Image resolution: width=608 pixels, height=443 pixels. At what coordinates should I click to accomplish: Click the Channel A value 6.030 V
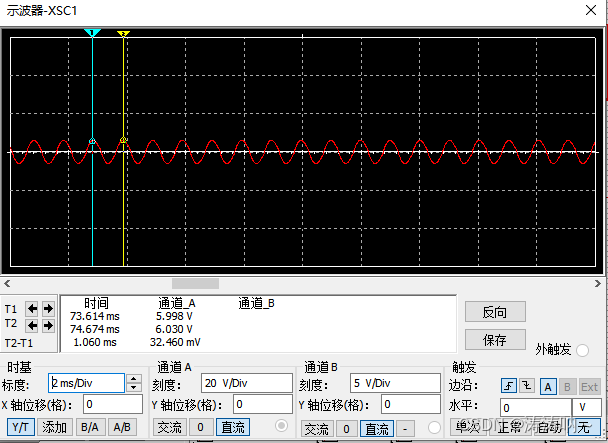coord(174,329)
